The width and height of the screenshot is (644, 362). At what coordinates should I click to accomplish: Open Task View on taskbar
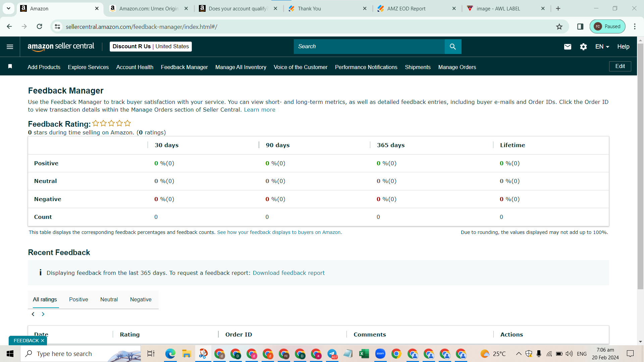click(151, 354)
